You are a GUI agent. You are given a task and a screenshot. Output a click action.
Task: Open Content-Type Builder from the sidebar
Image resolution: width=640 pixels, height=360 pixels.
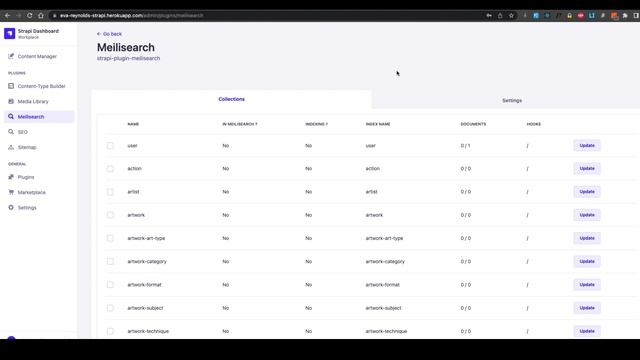tap(37, 86)
